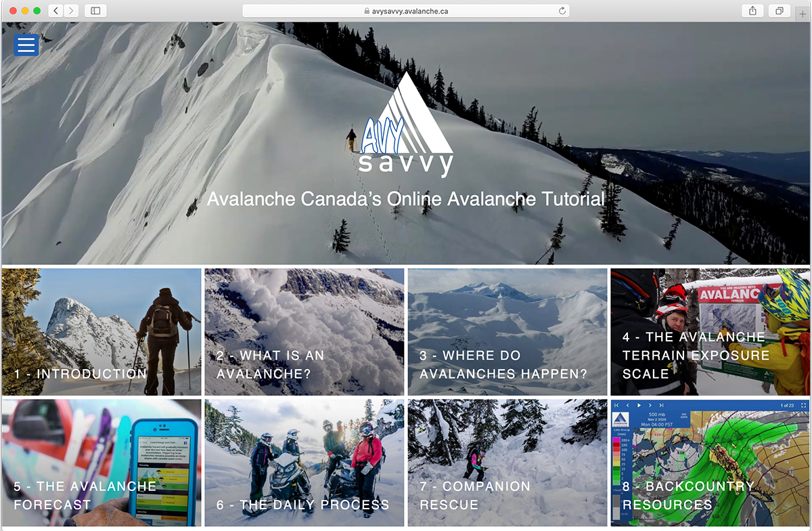Reload the page with the refresh icon

click(562, 11)
